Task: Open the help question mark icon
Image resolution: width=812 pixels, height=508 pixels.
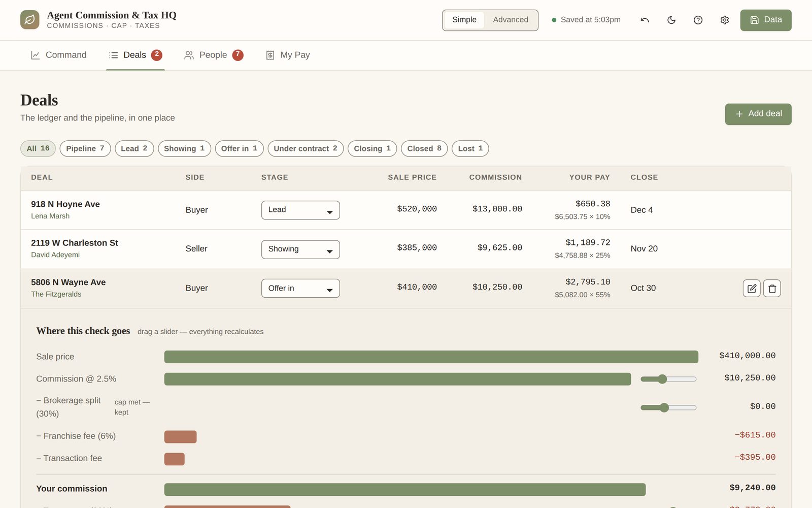Action: tap(698, 20)
